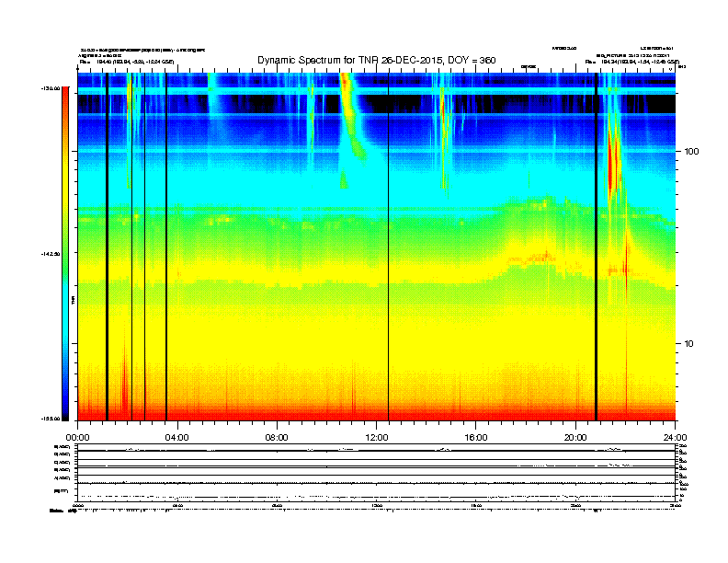Click the red top of the color scale bar
This screenshot has width=728, height=563.
pos(65,93)
